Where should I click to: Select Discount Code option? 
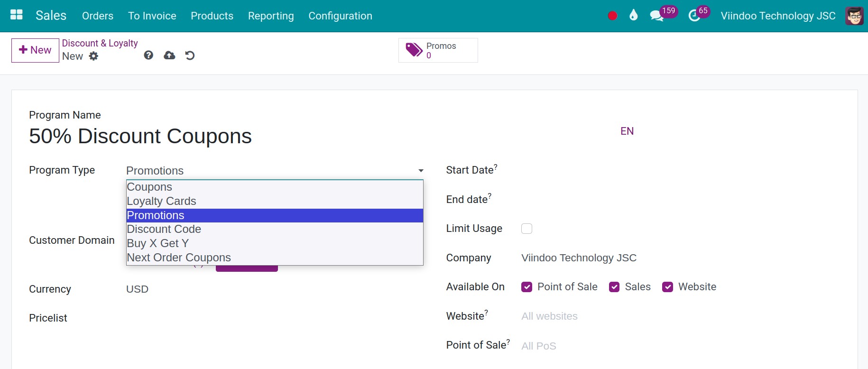tap(275, 229)
